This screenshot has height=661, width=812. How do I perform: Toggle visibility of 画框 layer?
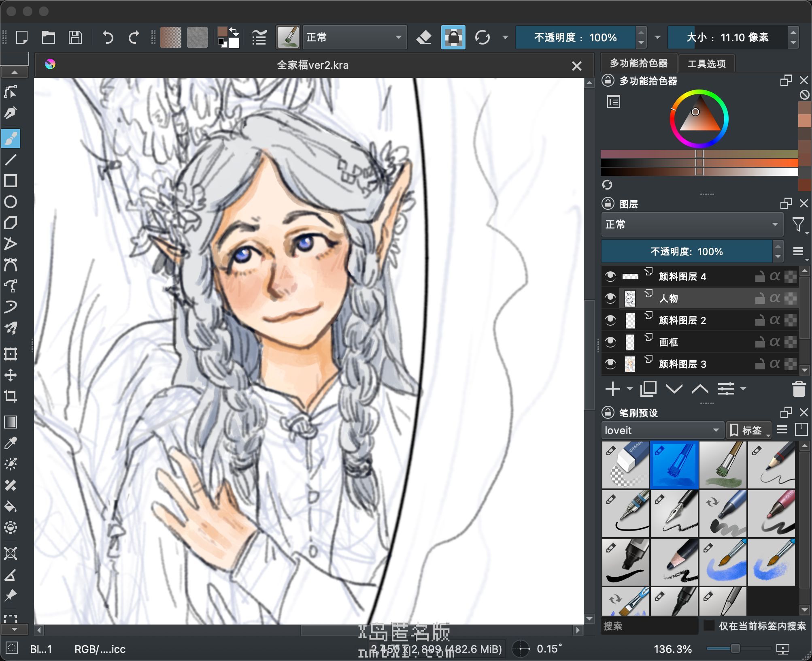(x=610, y=342)
